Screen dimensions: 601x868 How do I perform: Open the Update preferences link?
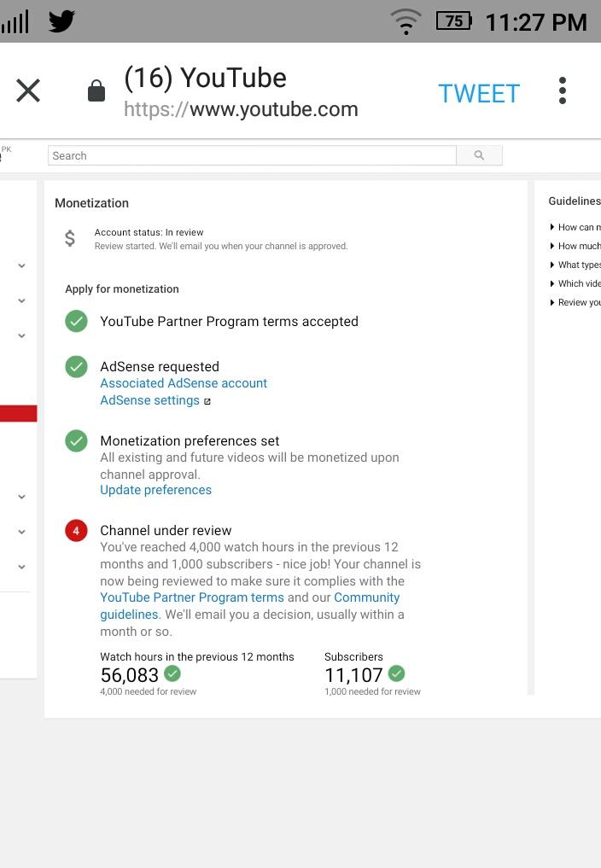(x=155, y=490)
